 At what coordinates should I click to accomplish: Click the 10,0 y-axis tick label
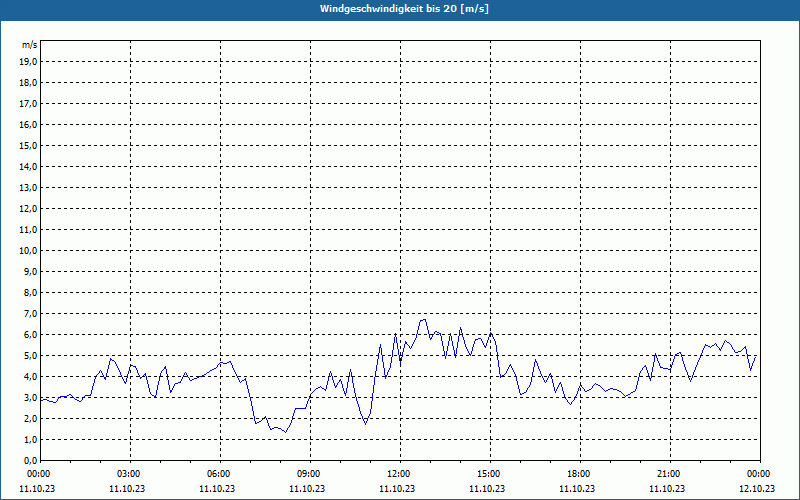[x=28, y=250]
